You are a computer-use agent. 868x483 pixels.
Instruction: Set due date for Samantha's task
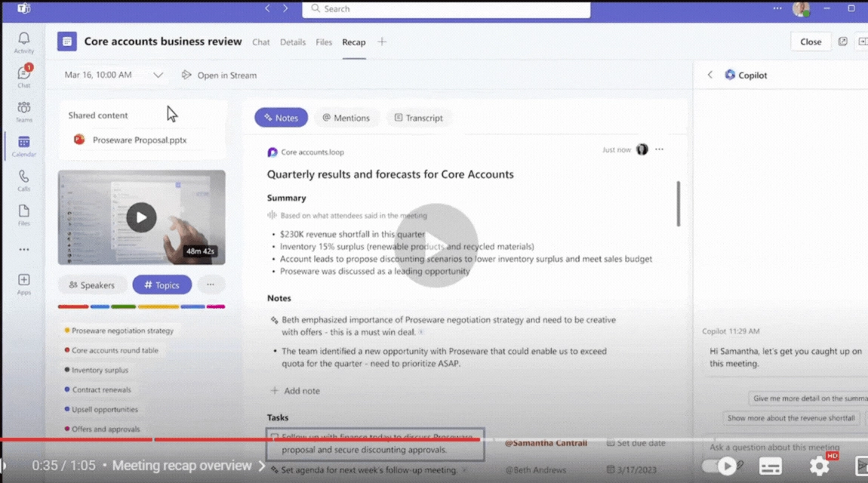tap(636, 443)
